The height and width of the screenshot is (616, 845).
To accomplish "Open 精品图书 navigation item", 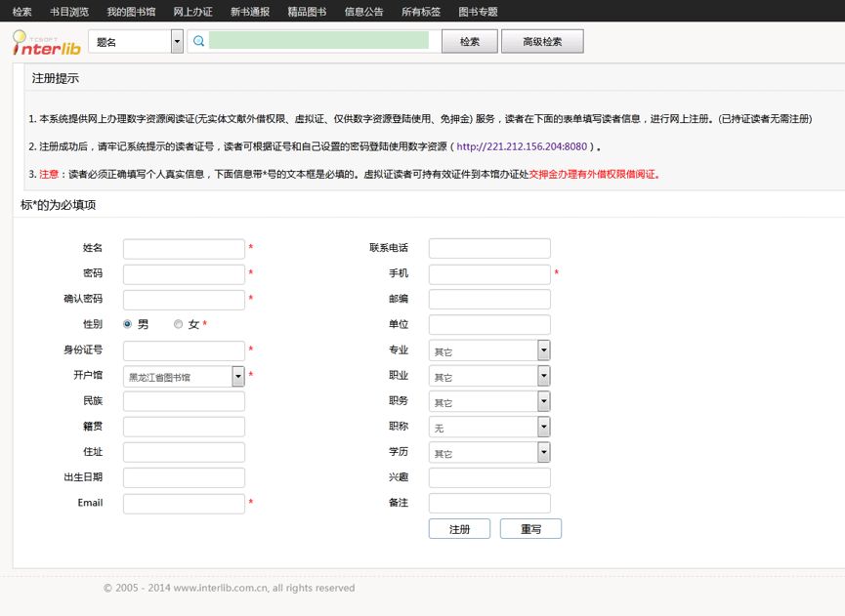I will [307, 12].
